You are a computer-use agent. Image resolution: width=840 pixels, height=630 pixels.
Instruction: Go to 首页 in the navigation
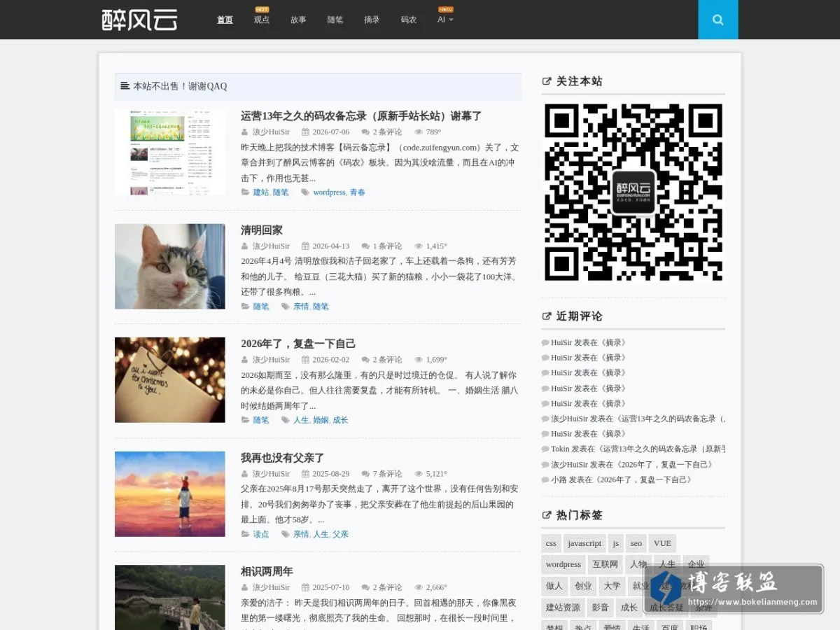click(x=225, y=20)
